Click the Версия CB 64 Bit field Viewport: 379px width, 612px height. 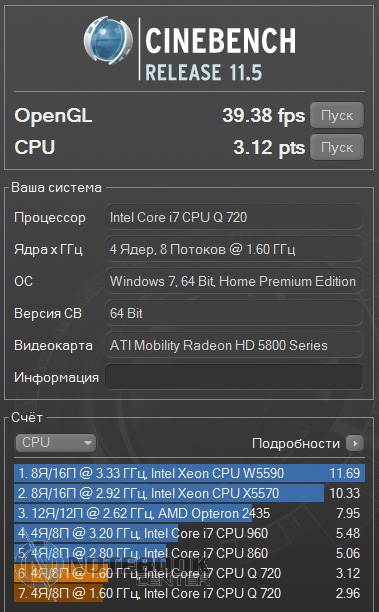pos(233,313)
